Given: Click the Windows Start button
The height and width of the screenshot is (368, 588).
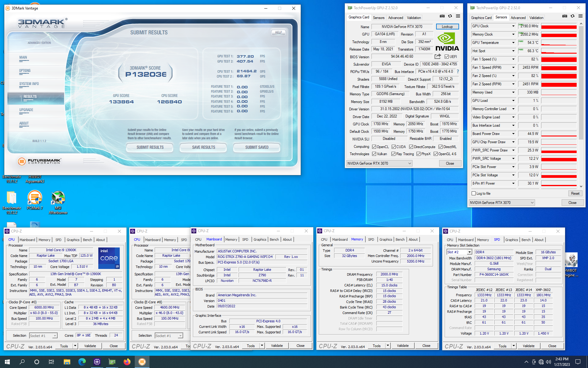Looking at the screenshot, I should (x=7, y=362).
